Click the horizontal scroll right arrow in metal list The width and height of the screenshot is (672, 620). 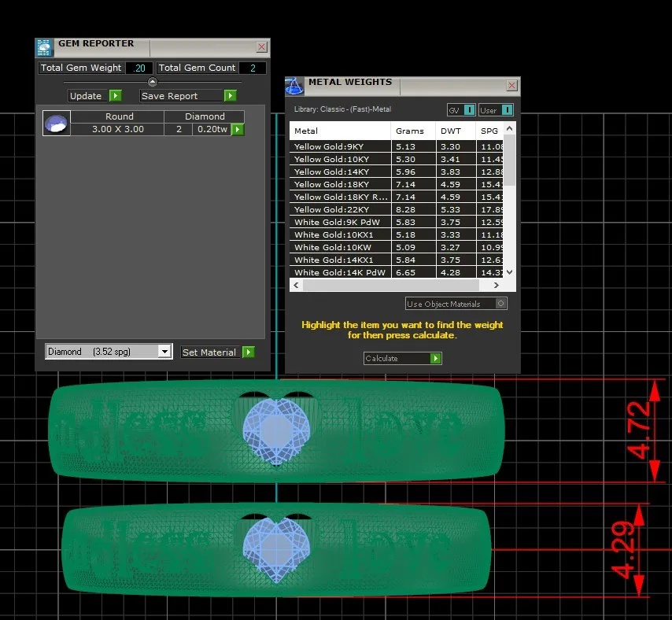click(x=497, y=285)
